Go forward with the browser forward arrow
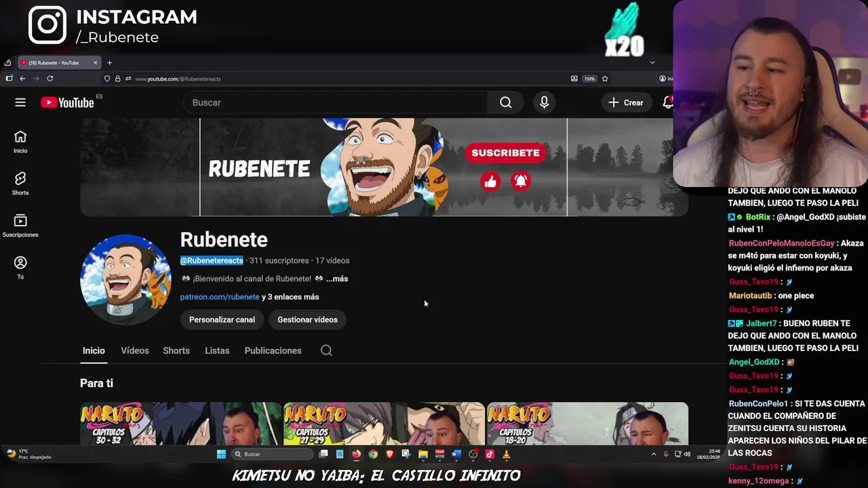This screenshot has height=488, width=868. pyautogui.click(x=36, y=79)
